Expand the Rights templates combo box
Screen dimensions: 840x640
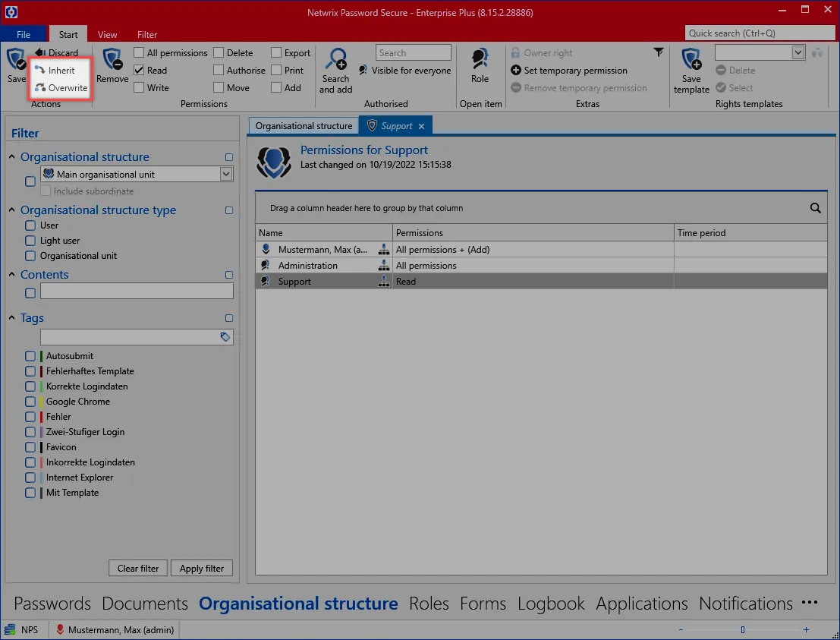798,52
